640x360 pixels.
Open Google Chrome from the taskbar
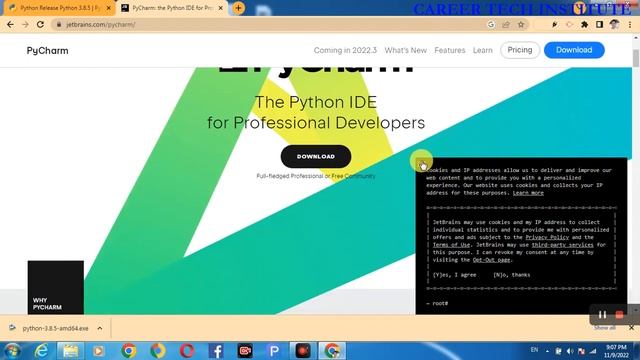click(x=129, y=351)
